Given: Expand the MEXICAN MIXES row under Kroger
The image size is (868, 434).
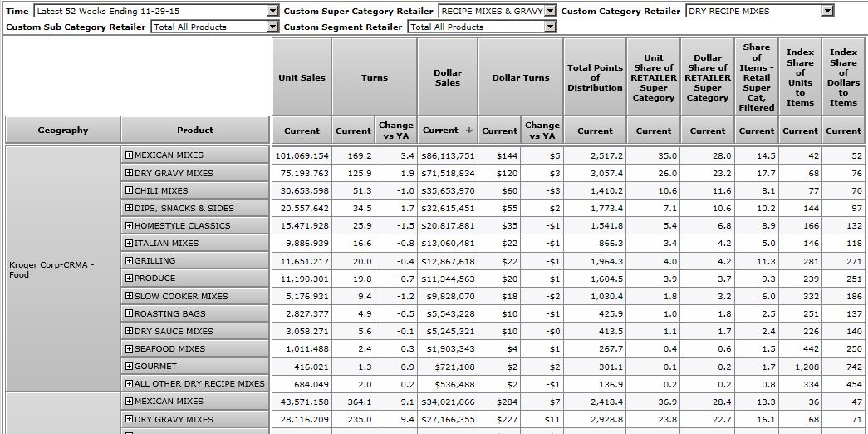Looking at the screenshot, I should coord(129,155).
